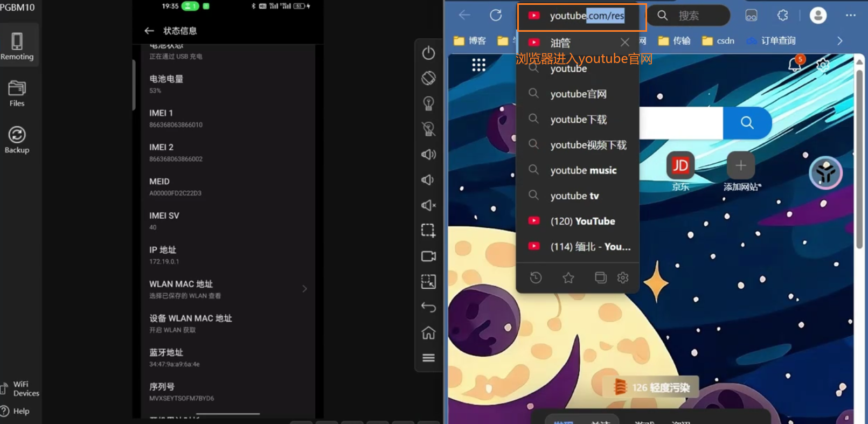The height and width of the screenshot is (424, 868).
Task: Open the browser extensions puzzle icon
Action: coord(783,16)
